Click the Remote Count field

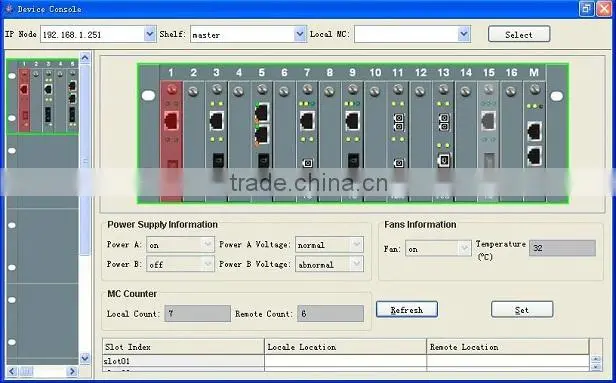(330, 313)
